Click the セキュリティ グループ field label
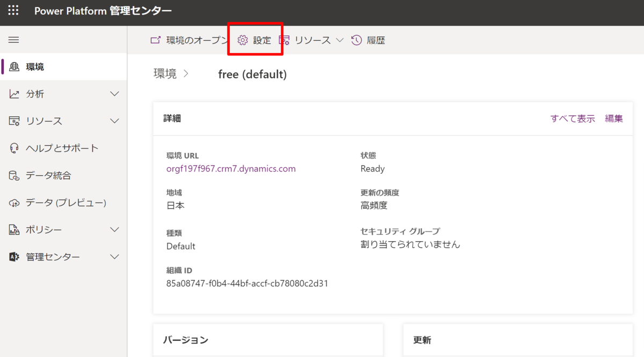644x357 pixels. [x=400, y=231]
